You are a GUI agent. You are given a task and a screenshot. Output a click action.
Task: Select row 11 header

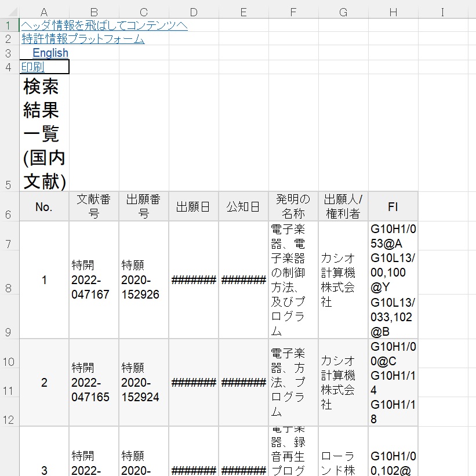pos(9,382)
